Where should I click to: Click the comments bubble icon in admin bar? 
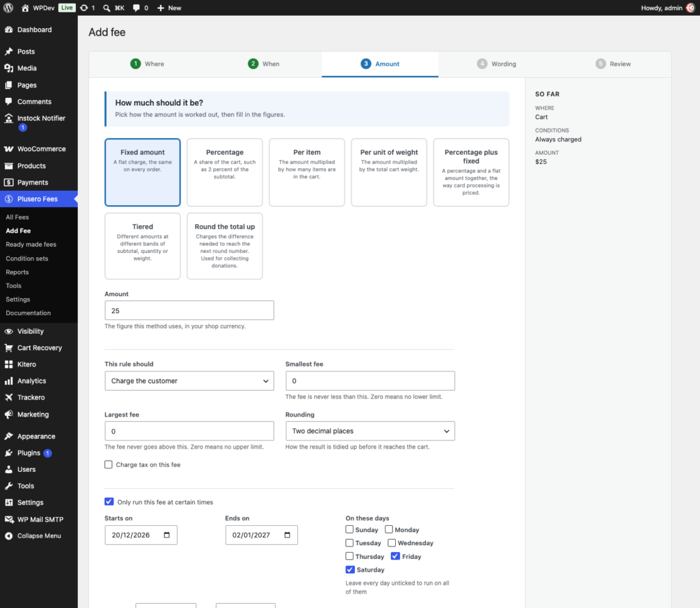(x=136, y=8)
